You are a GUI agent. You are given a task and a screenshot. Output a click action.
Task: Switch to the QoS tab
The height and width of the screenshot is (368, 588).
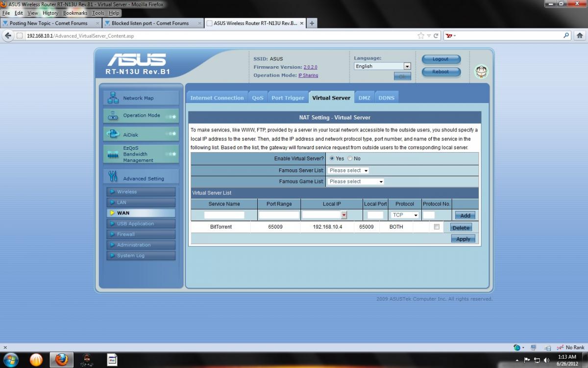[258, 98]
